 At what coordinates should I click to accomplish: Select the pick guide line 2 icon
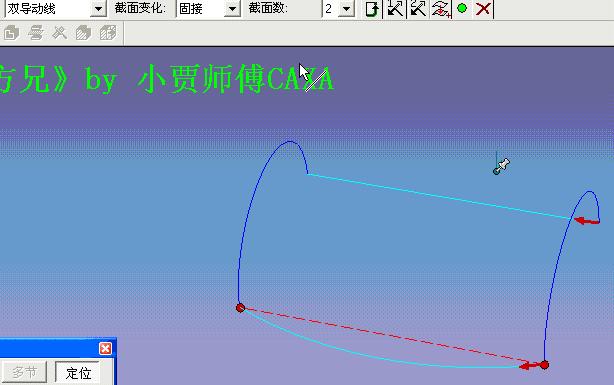point(418,9)
